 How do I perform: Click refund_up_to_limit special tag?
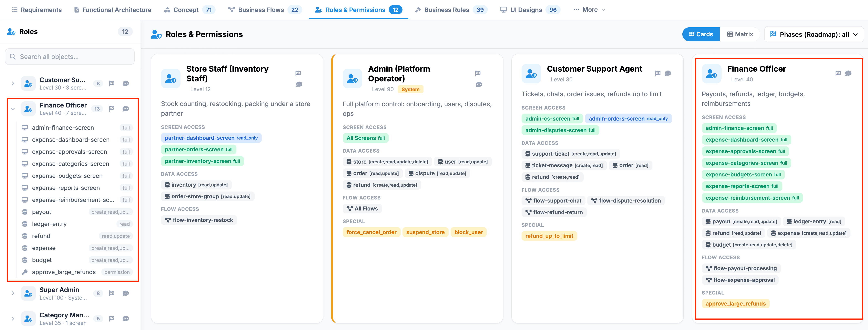point(549,236)
